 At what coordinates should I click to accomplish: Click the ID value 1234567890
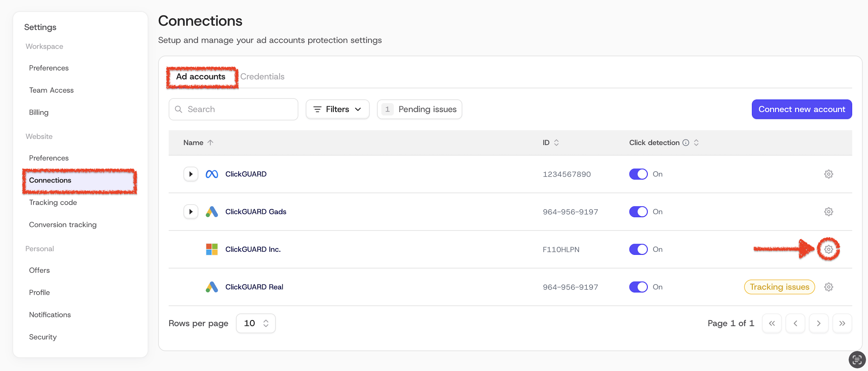pyautogui.click(x=566, y=175)
